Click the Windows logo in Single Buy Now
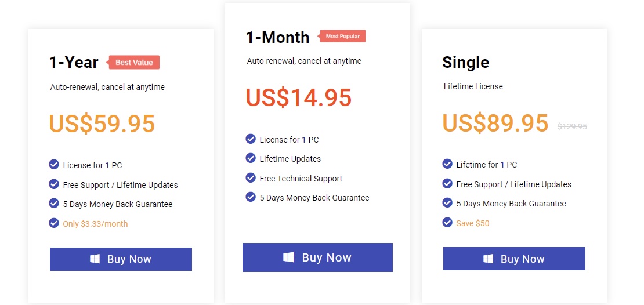The height and width of the screenshot is (305, 644). pos(489,259)
